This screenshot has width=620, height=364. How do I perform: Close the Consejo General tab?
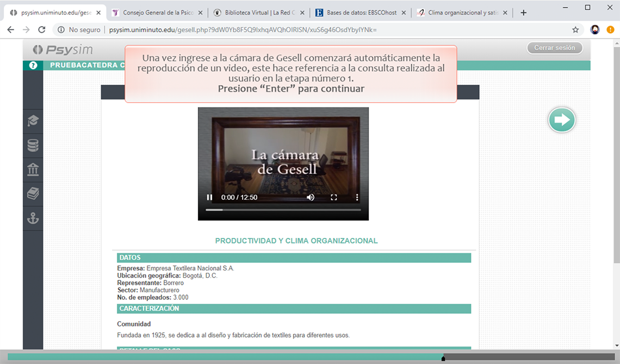tap(200, 12)
